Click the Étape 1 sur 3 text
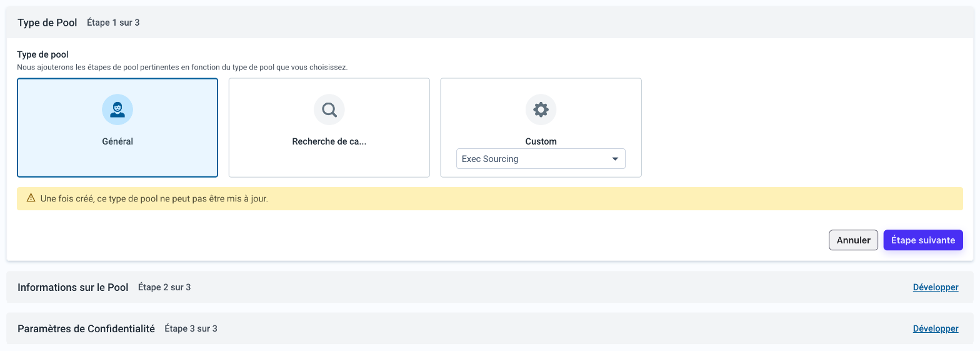Image resolution: width=980 pixels, height=351 pixels. coord(113,23)
